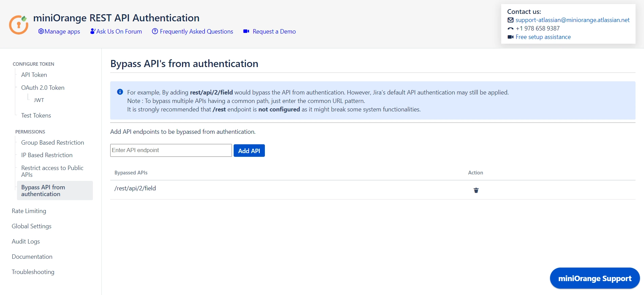Click the Bypass API's from authentication heading
Screen dimensions: 644x295
coord(184,64)
